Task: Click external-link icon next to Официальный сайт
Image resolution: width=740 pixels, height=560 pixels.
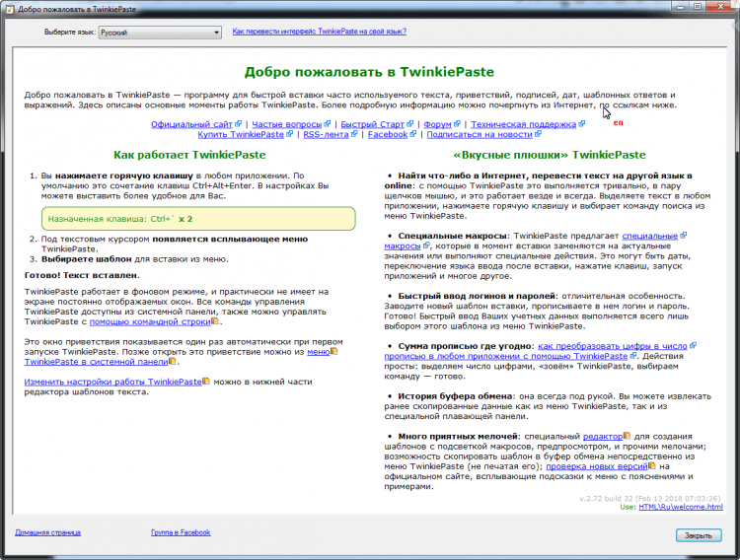Action: click(x=239, y=123)
